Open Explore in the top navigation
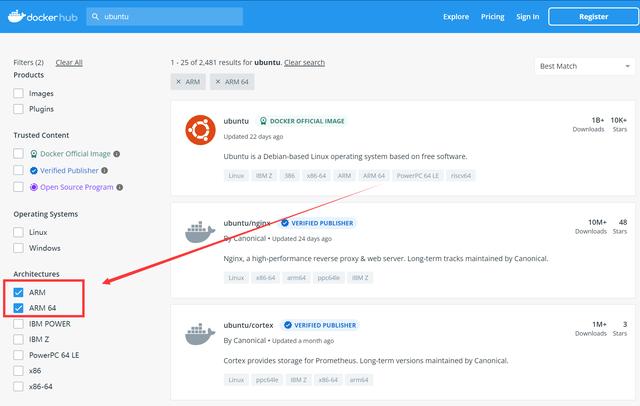The image size is (640, 406). pos(456,17)
